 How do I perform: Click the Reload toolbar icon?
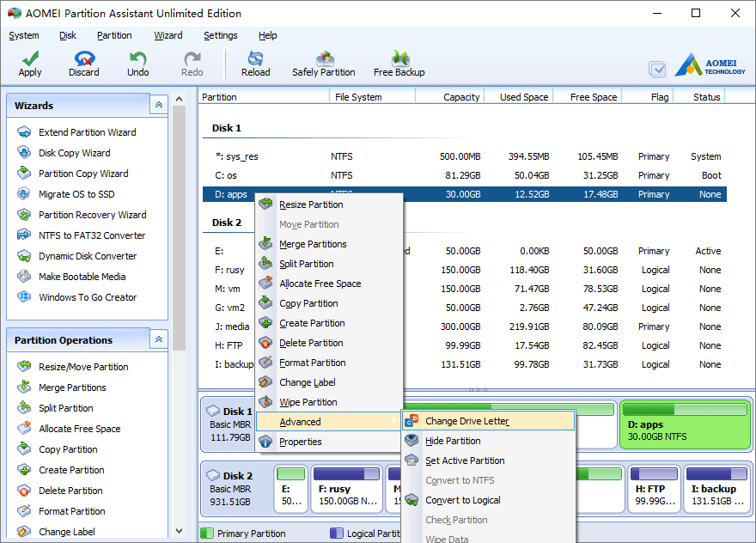pos(255,58)
